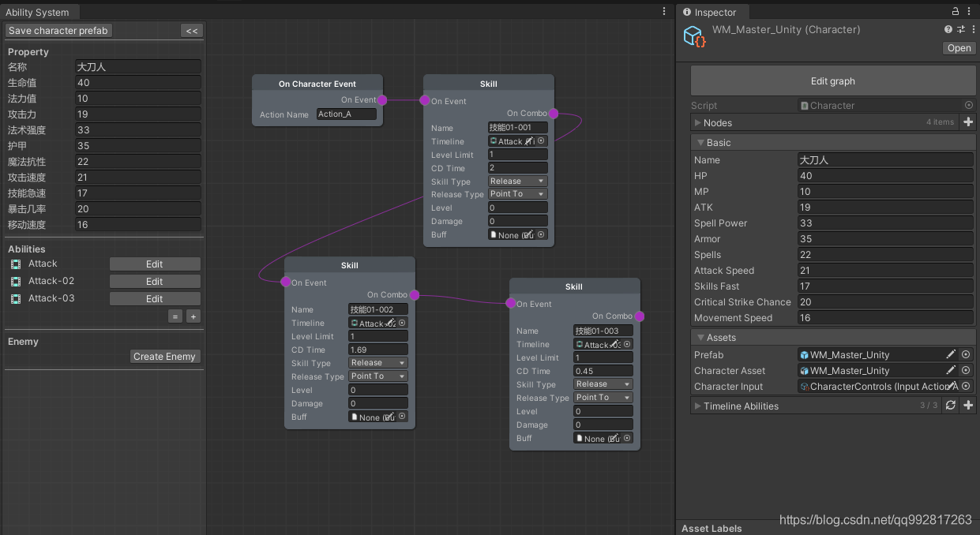This screenshot has width=980, height=535.
Task: Add a new ability with + button
Action: (x=193, y=316)
